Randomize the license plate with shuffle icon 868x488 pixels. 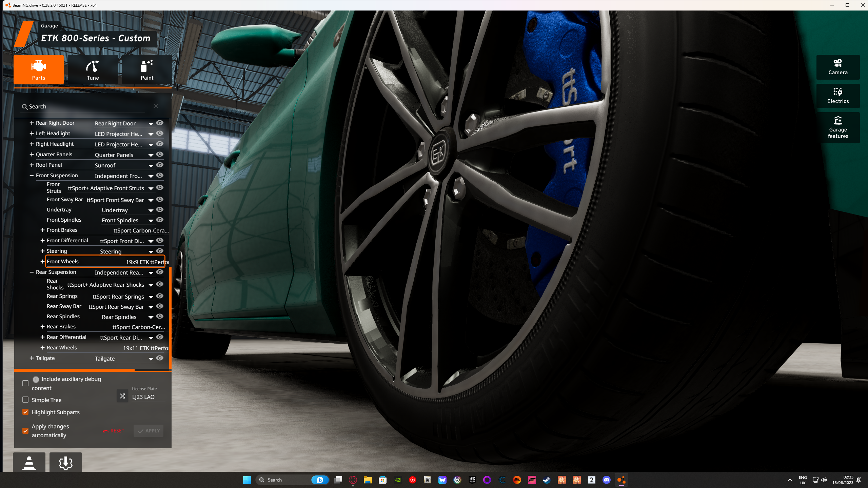click(122, 396)
